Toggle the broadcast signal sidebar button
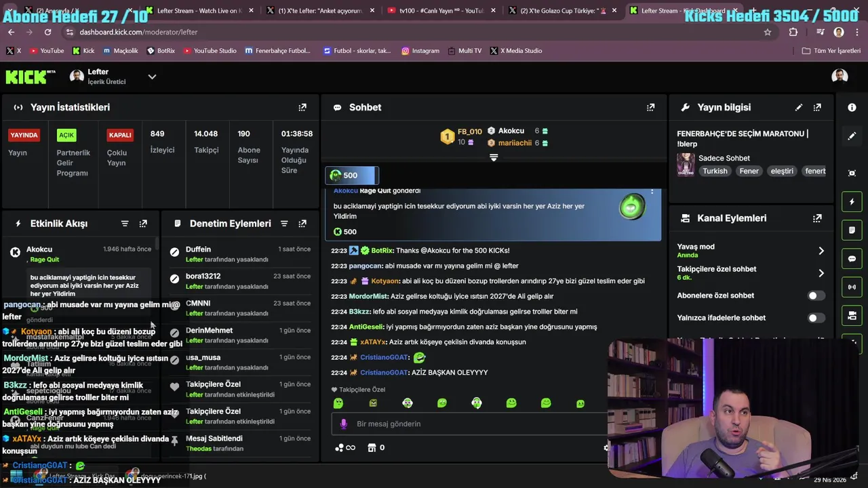Image resolution: width=868 pixels, height=488 pixels. [x=852, y=287]
